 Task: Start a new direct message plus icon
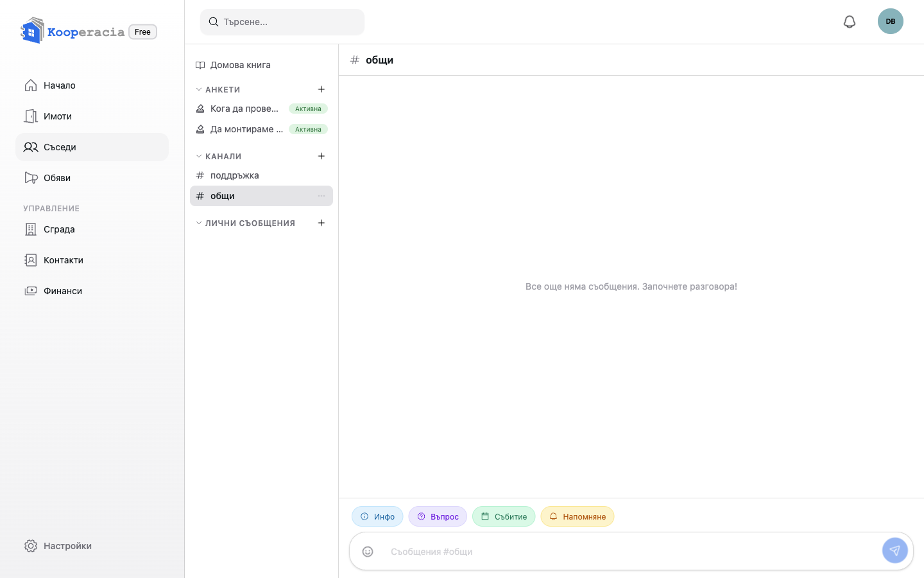click(x=321, y=223)
